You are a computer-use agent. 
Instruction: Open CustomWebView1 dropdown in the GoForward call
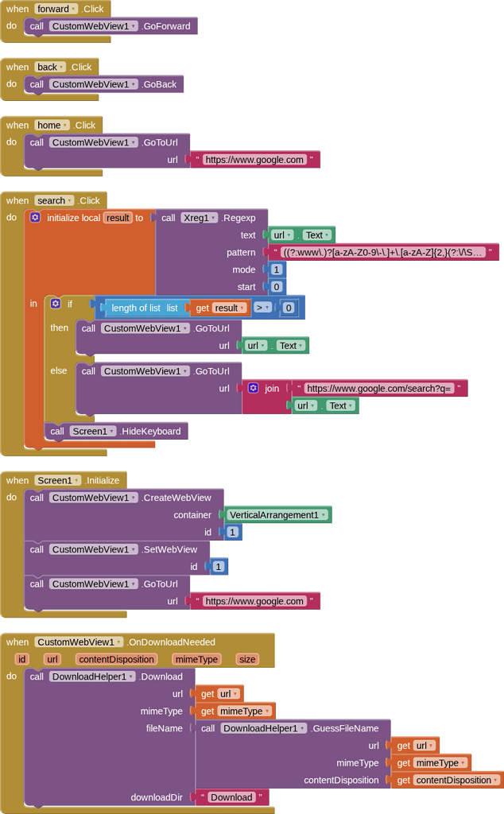tap(134, 26)
